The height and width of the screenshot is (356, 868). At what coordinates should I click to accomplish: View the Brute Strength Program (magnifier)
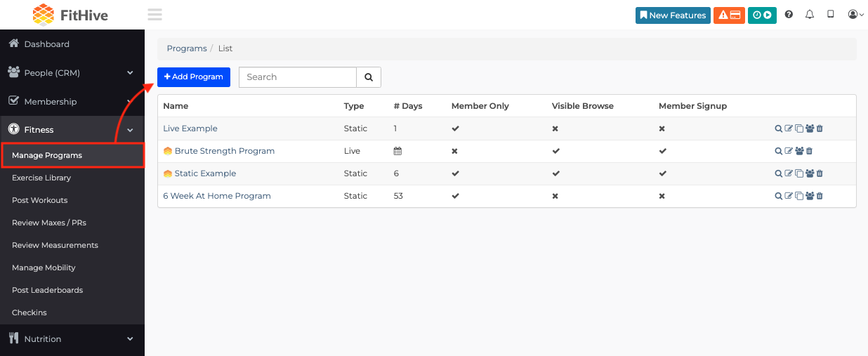point(778,151)
